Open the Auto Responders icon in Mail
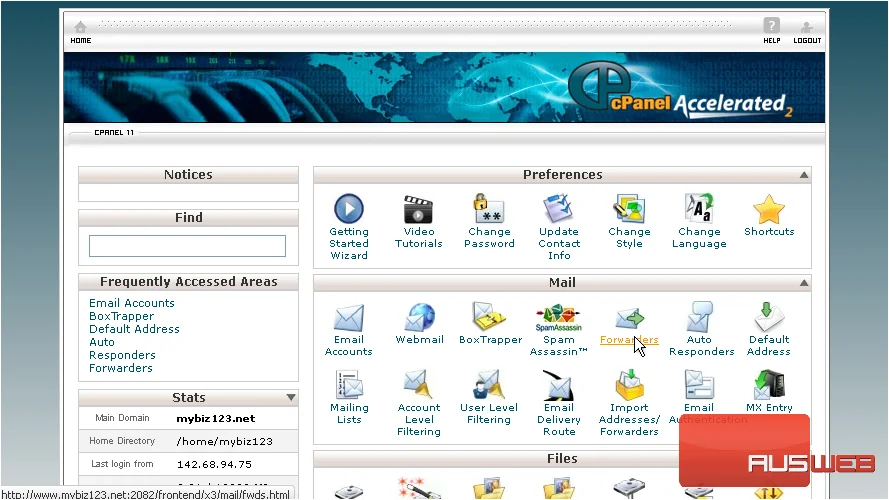 [699, 316]
